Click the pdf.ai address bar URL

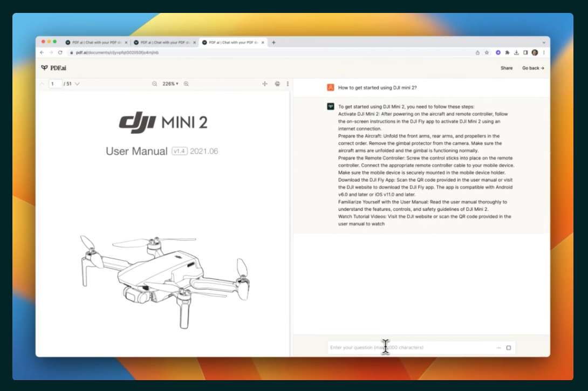[117, 52]
